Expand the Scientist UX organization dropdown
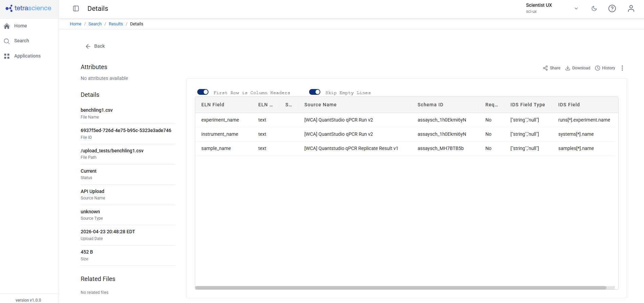 [x=576, y=8]
